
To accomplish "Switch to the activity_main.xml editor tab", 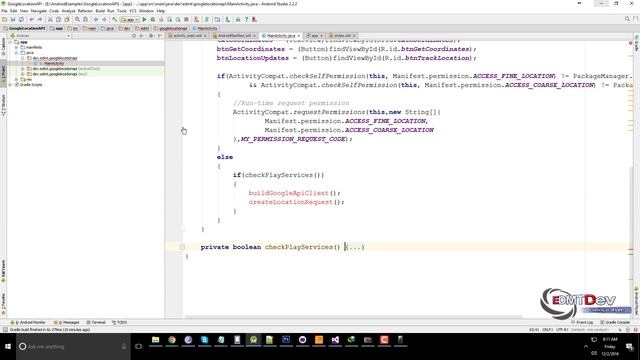I will click(187, 36).
